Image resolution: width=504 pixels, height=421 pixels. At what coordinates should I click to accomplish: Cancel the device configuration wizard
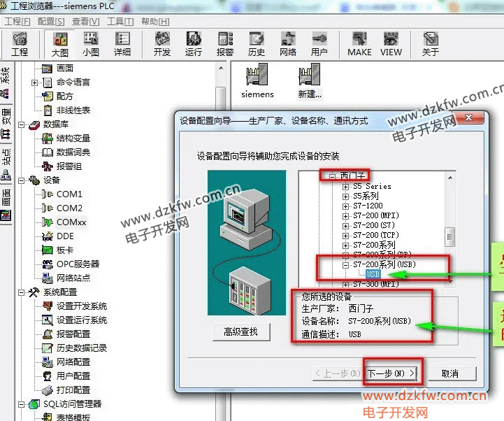449,373
